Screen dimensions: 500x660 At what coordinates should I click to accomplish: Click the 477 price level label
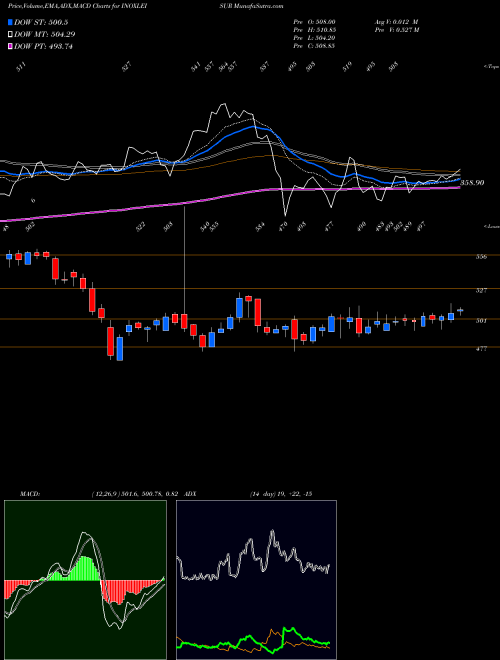tap(481, 349)
